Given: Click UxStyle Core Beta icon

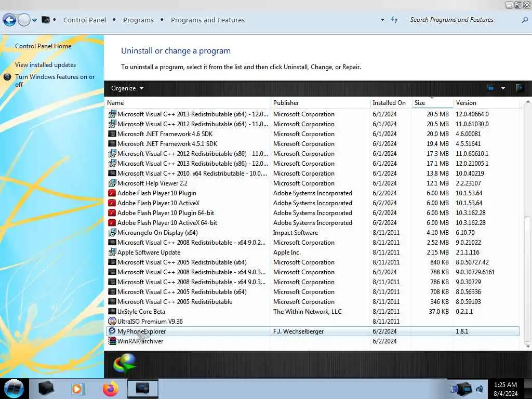Looking at the screenshot, I should 112,311.
